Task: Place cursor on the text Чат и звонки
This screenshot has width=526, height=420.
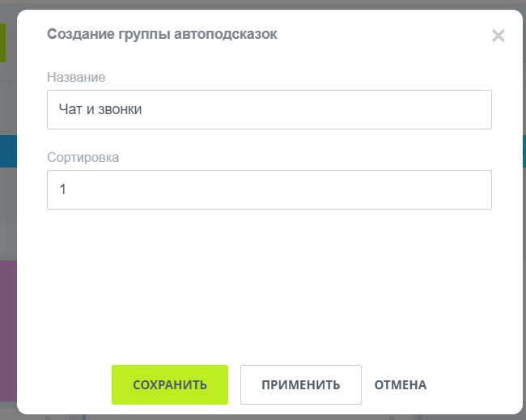Action: [x=100, y=109]
